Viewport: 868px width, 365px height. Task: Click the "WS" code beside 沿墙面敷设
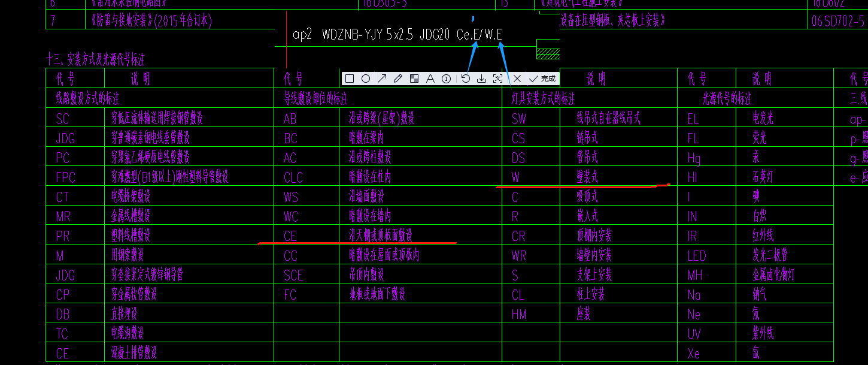coord(291,197)
